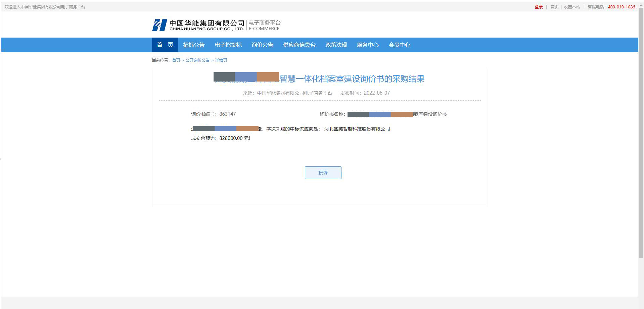Click the page title ending in 采购结果
Image resolution: width=644 pixels, height=309 pixels.
click(319, 79)
